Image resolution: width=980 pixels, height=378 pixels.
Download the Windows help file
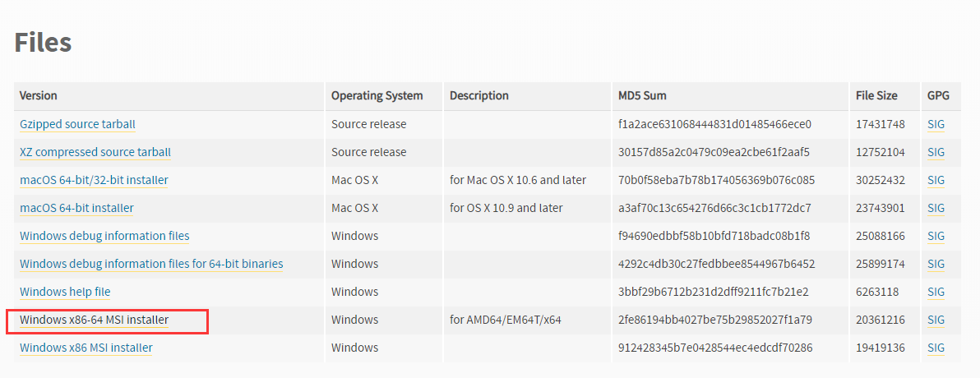(x=65, y=292)
